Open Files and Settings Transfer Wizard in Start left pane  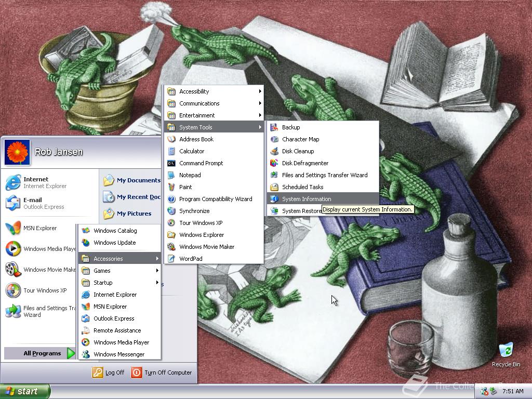click(40, 311)
